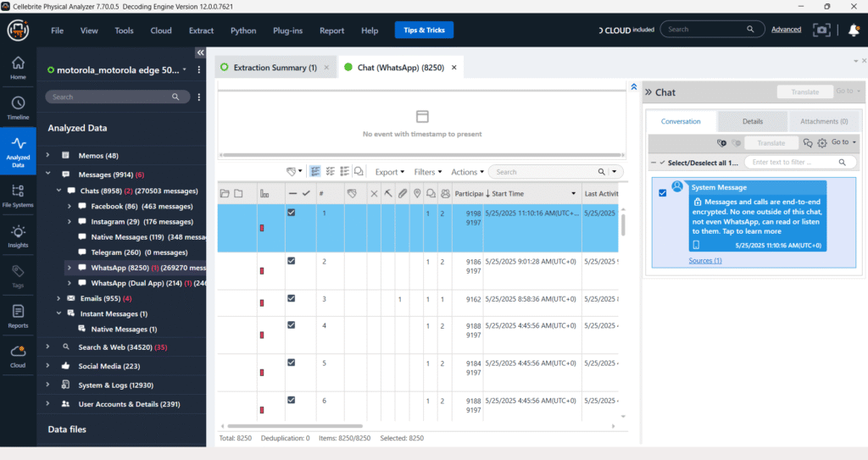This screenshot has height=460, width=868.
Task: Open the Cloud sidebar section
Action: (x=19, y=357)
